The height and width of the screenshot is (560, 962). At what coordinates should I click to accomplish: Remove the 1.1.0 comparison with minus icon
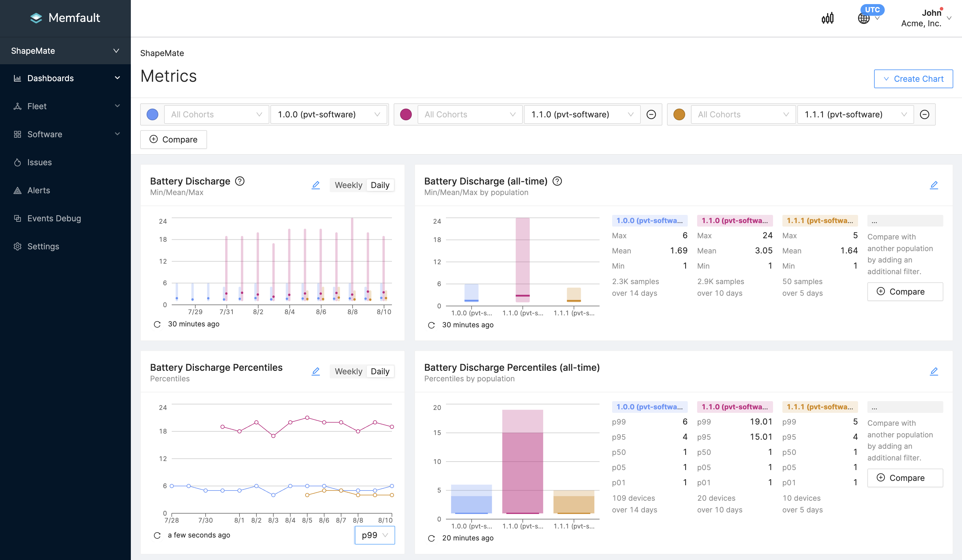(651, 114)
